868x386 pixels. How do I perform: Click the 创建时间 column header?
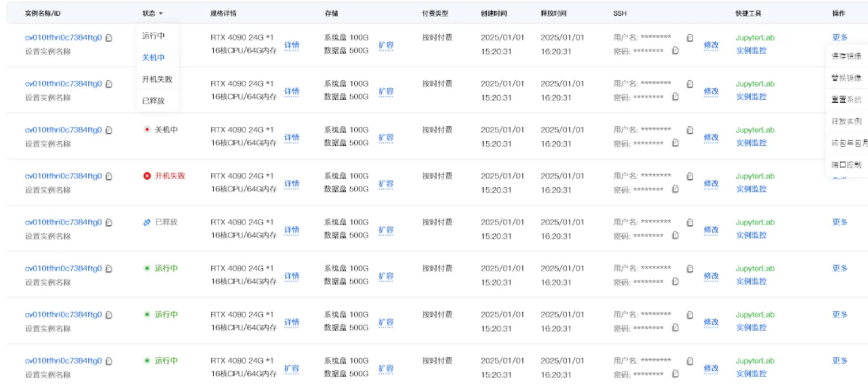pyautogui.click(x=494, y=14)
